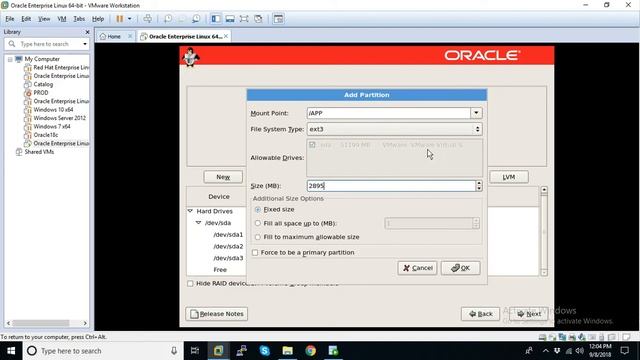This screenshot has width=640, height=360.
Task: Open the File System Type combo box
Action: tap(394, 129)
